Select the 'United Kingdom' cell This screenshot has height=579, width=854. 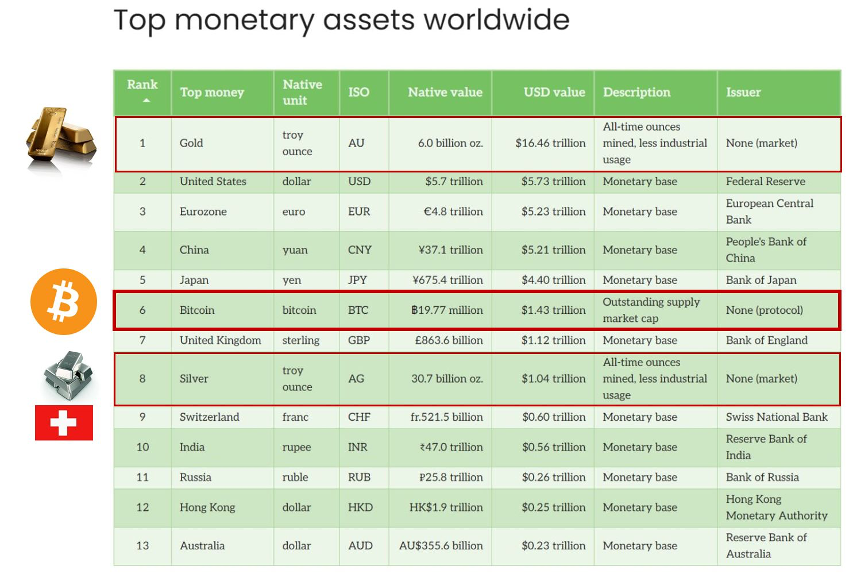pos(222,340)
